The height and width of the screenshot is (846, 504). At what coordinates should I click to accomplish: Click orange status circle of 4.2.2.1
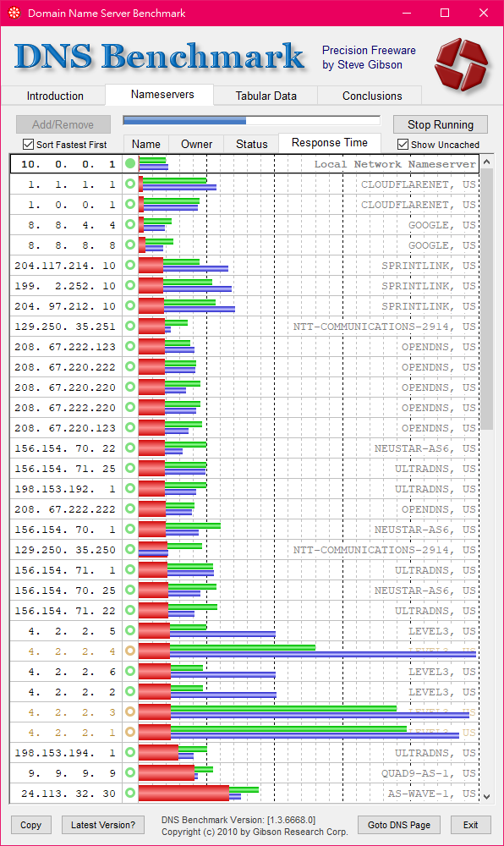tap(130, 732)
